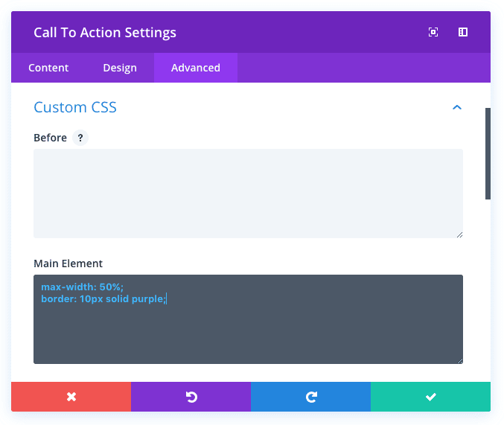The image size is (504, 425).
Task: Open the Design tab
Action: click(x=120, y=68)
